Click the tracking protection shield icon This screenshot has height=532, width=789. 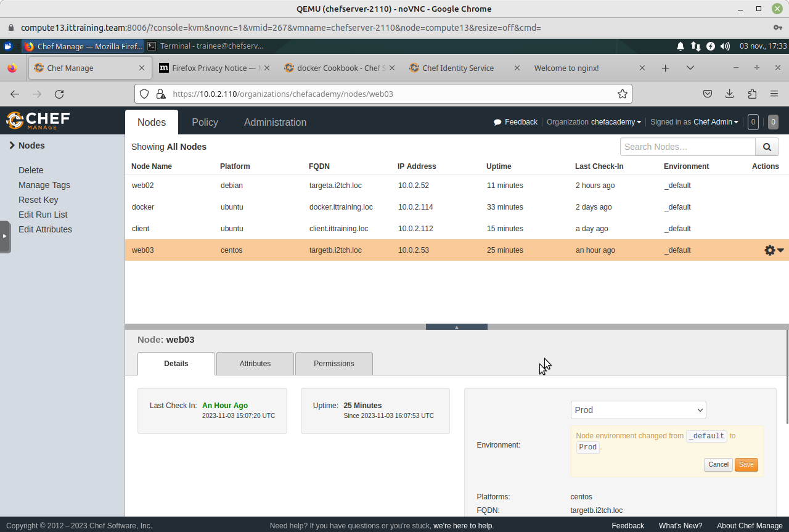tap(144, 94)
